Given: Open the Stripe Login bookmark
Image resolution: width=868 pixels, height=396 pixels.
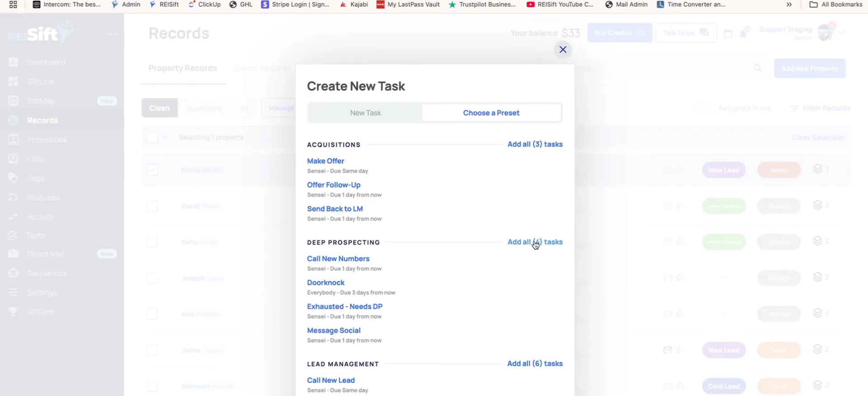Looking at the screenshot, I should 295,5.
